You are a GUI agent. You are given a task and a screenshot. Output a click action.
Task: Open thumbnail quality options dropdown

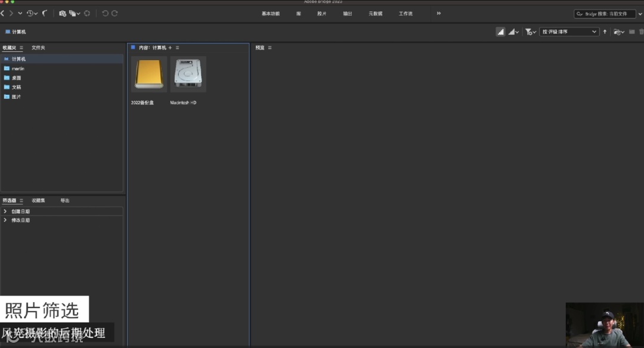[x=513, y=32]
